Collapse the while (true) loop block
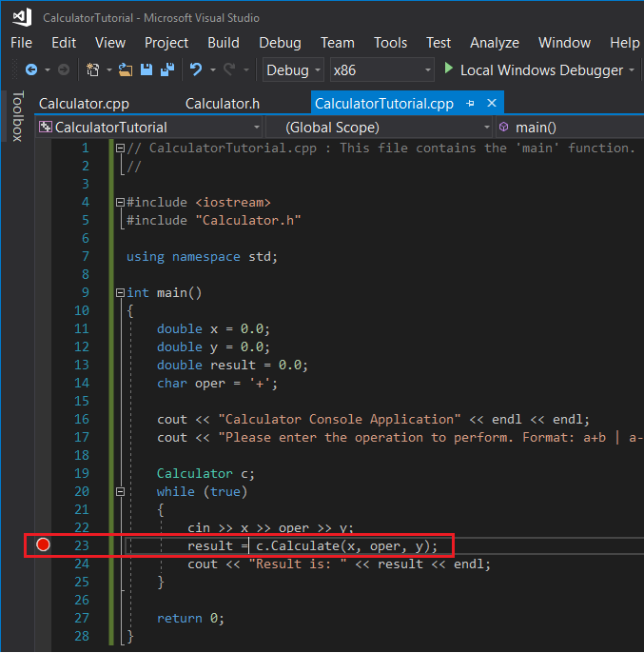The height and width of the screenshot is (653, 644). tap(119, 492)
